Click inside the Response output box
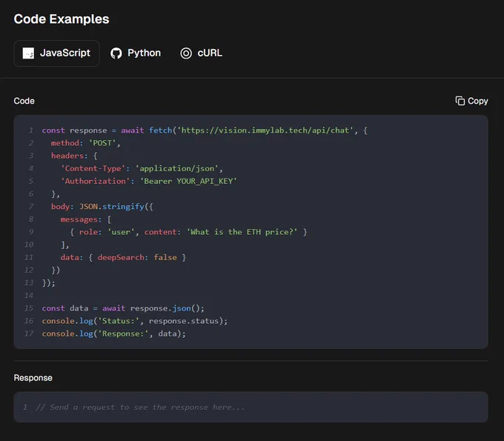The height and width of the screenshot is (441, 504). pyautogui.click(x=251, y=407)
